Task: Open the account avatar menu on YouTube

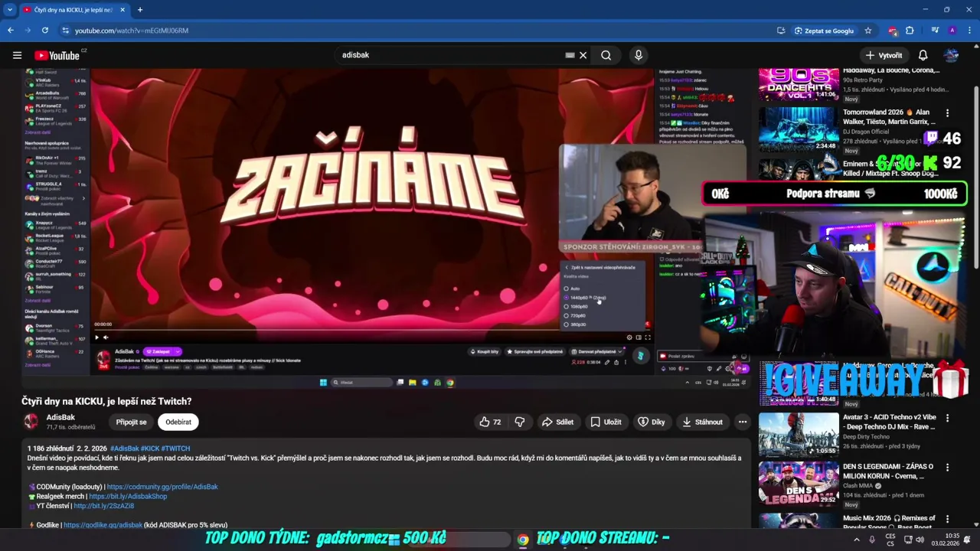Action: coord(951,55)
